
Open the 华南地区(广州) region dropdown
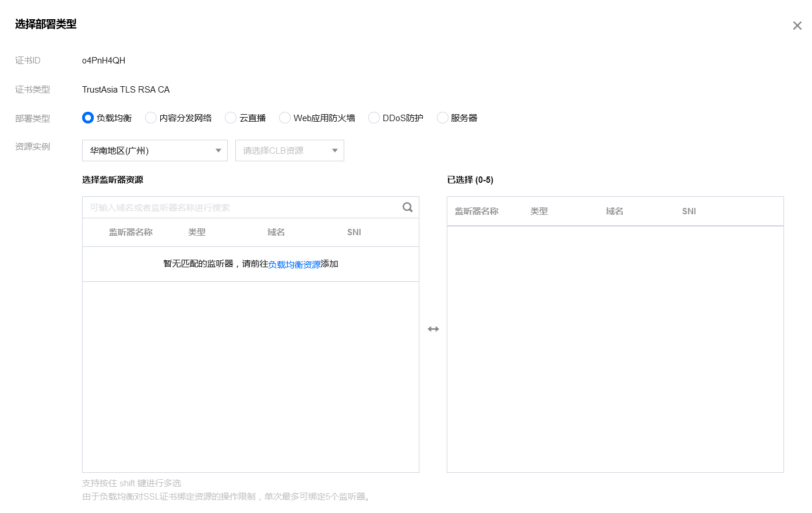(155, 150)
